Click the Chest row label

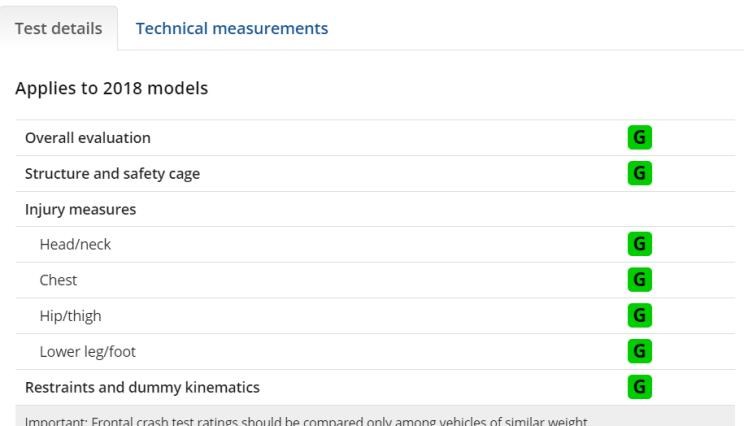click(x=58, y=280)
